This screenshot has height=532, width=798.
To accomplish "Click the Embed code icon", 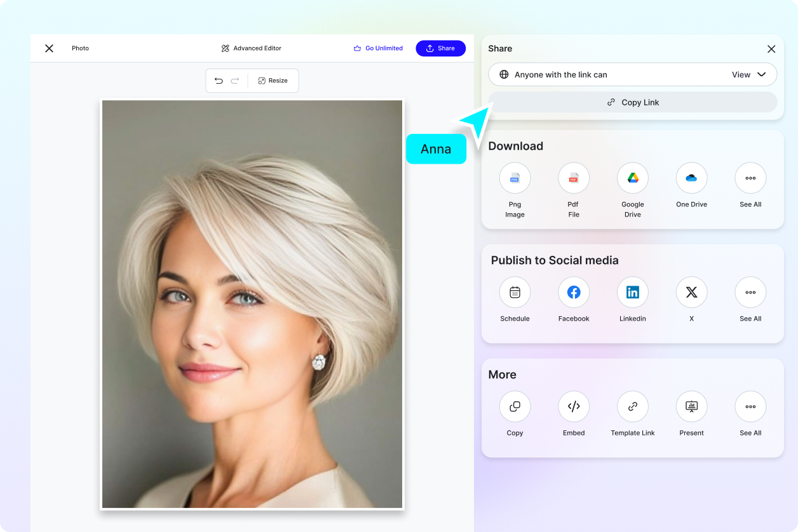I will click(573, 406).
